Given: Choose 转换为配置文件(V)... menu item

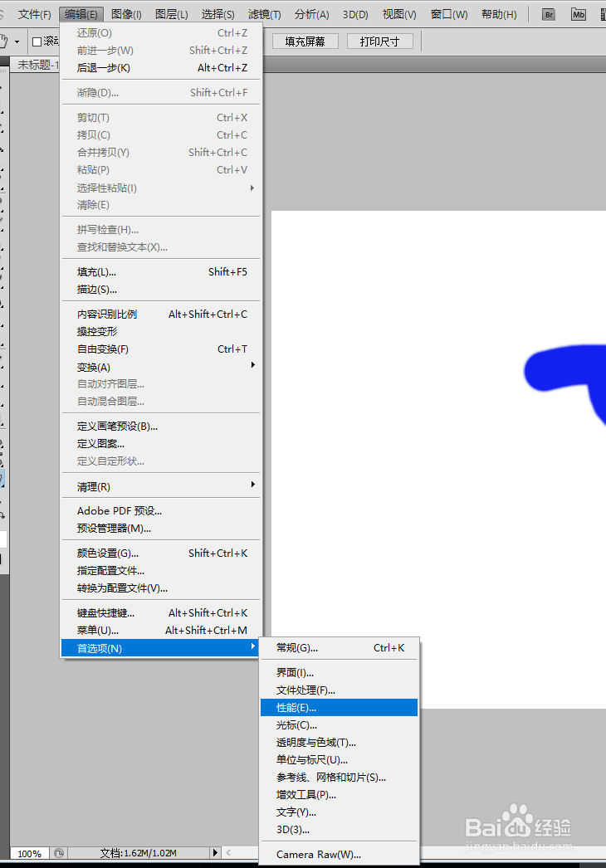Looking at the screenshot, I should click(x=161, y=588).
